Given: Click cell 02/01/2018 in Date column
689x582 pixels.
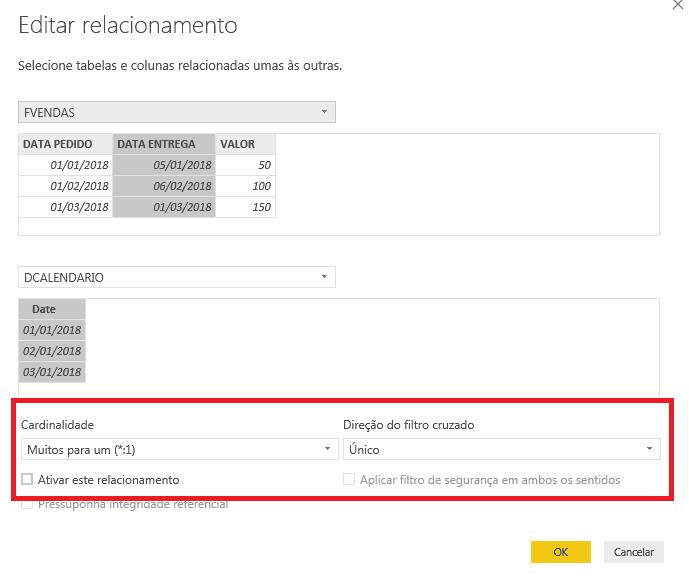Looking at the screenshot, I should tap(52, 351).
